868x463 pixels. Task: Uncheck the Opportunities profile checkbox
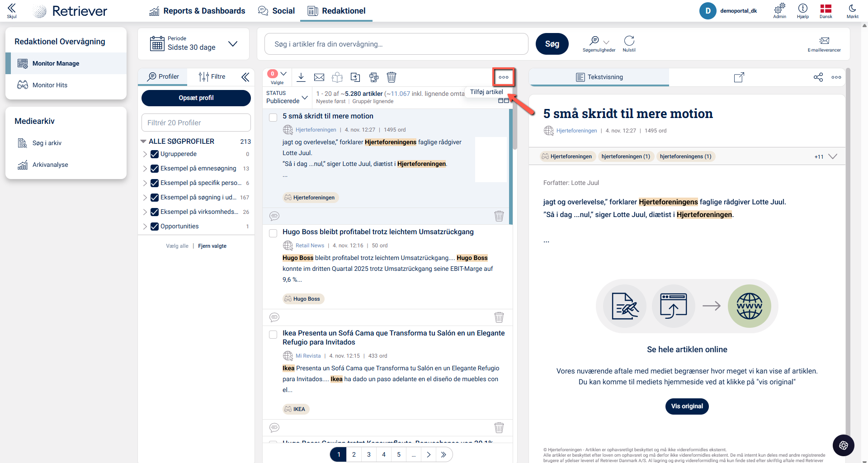[x=155, y=227]
